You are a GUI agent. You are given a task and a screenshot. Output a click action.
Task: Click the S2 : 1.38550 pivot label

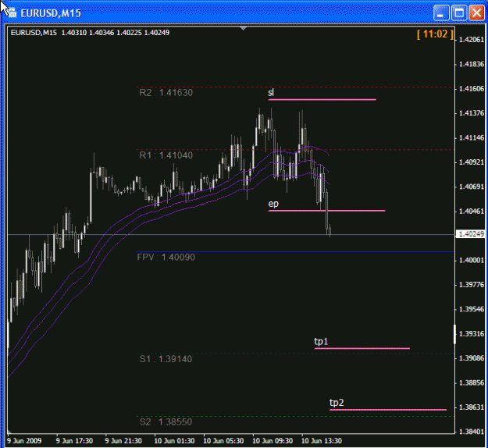point(166,422)
